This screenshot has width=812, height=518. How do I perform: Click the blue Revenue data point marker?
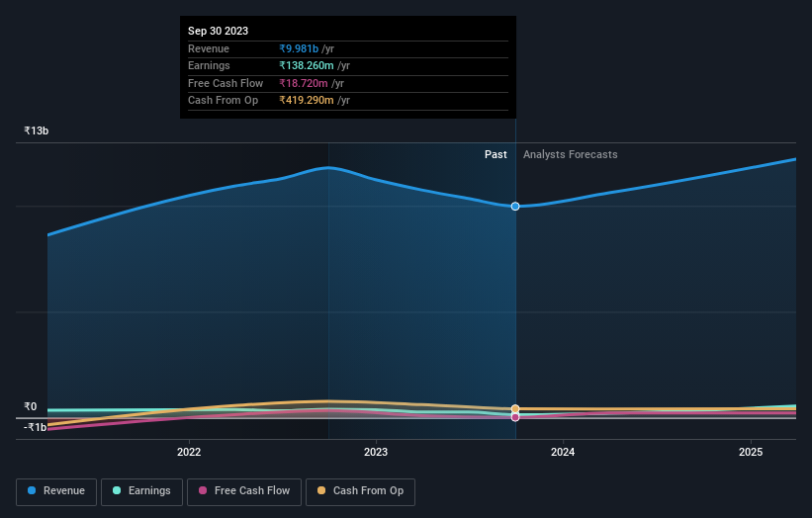515,206
